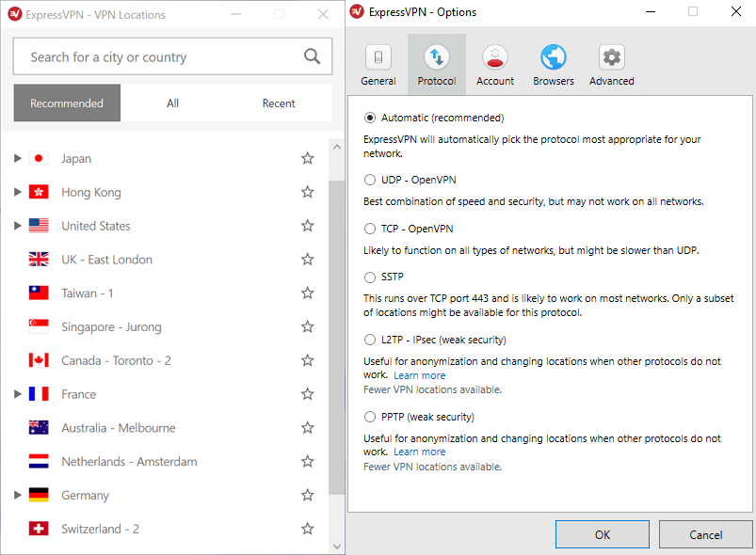Click the Singapore flag icon
Image resolution: width=756 pixels, height=555 pixels.
coord(39,326)
